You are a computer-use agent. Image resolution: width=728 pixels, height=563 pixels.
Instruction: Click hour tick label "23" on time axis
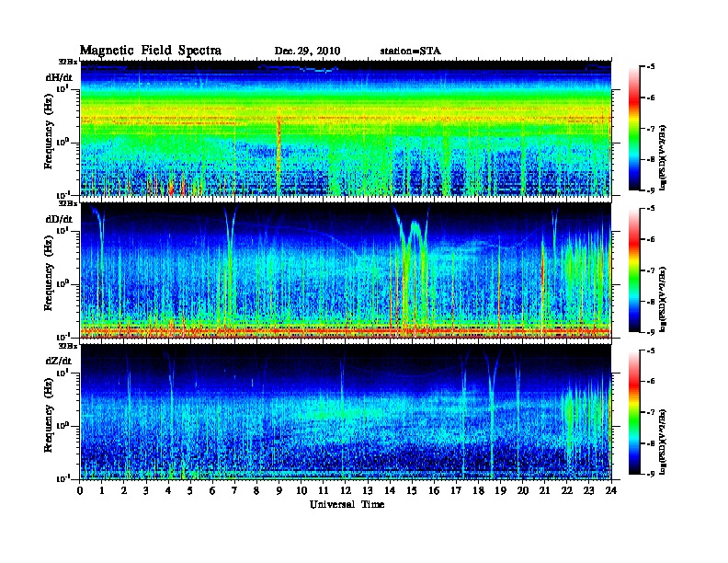coord(588,491)
